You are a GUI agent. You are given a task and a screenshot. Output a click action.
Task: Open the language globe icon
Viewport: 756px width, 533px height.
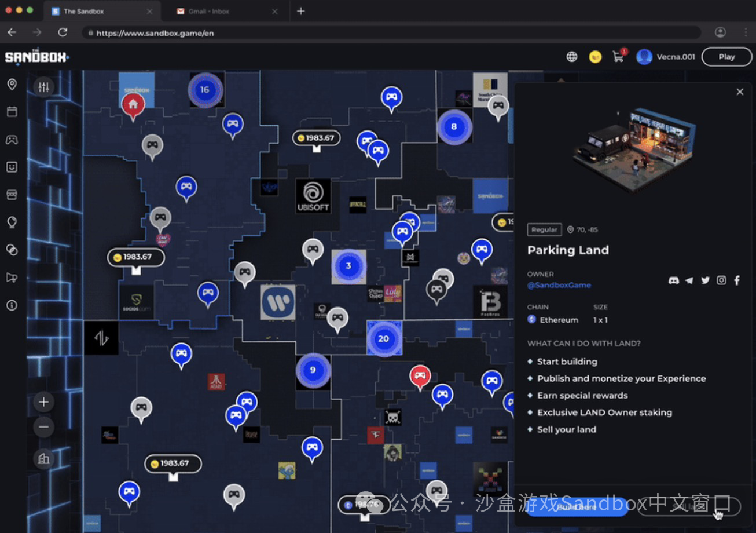572,57
